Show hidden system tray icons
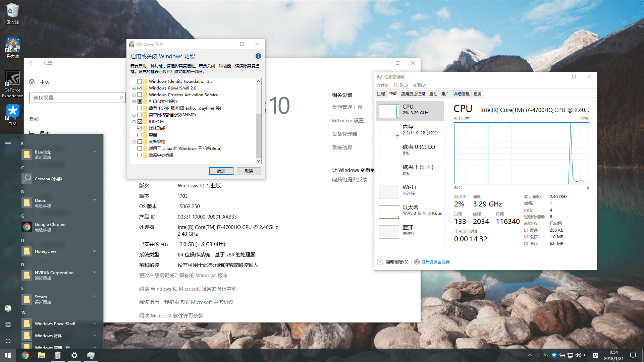Viewport: 644px width, 362px height. click(x=530, y=355)
